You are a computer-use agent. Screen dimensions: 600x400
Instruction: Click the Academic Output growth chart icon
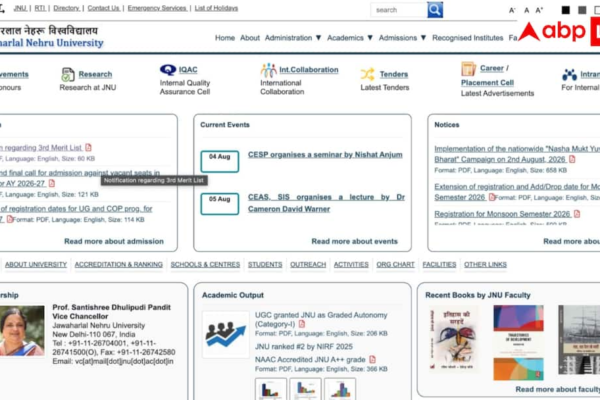[x=226, y=335]
